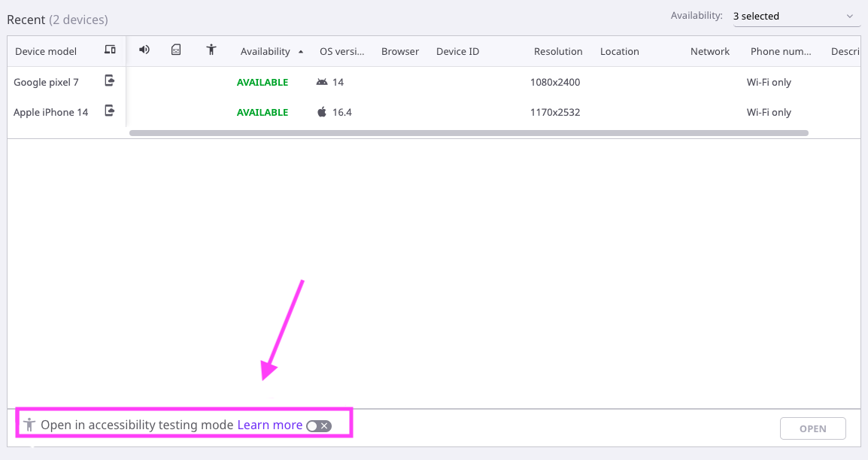
Task: Click the audio speaker column icon
Action: coord(144,50)
